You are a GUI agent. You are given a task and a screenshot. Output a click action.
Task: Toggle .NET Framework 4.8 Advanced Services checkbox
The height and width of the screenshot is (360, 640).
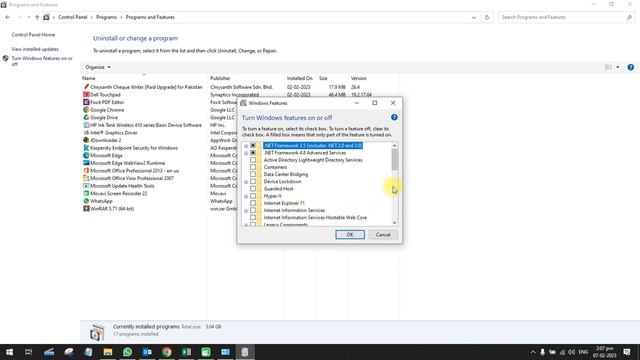(253, 153)
